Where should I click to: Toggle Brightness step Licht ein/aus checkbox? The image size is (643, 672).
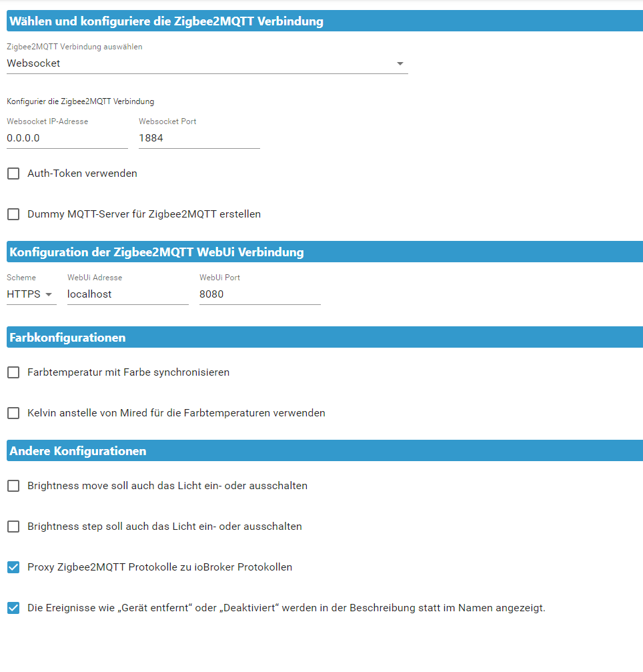click(13, 527)
